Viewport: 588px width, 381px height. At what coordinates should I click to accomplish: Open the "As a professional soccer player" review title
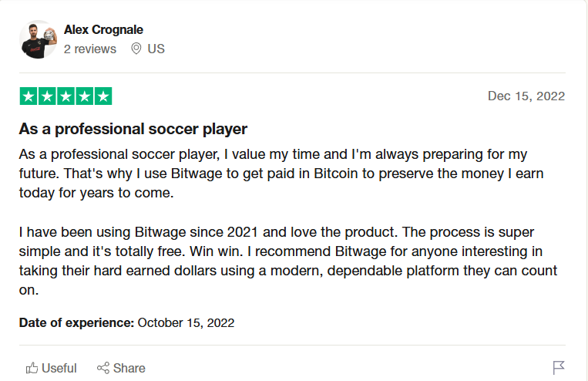coord(133,129)
